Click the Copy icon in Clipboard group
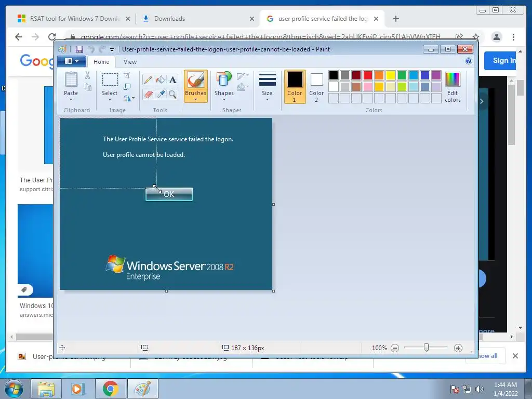 pyautogui.click(x=87, y=87)
